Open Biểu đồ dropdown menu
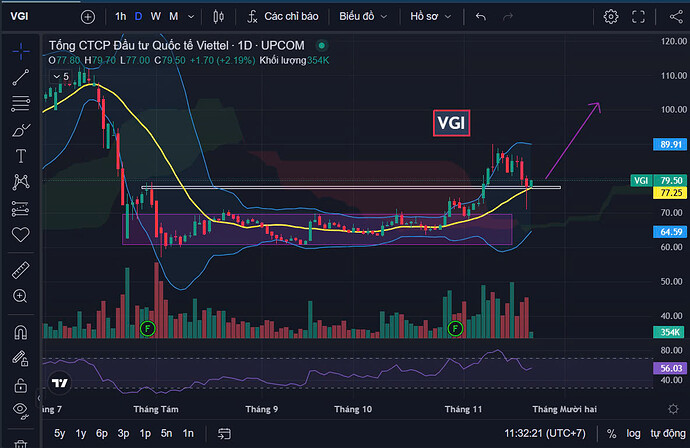 (x=363, y=17)
